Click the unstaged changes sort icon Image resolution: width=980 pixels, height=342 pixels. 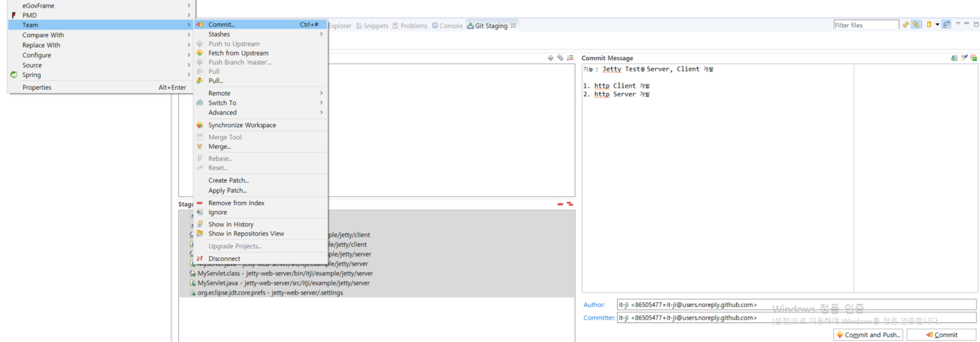(x=570, y=58)
